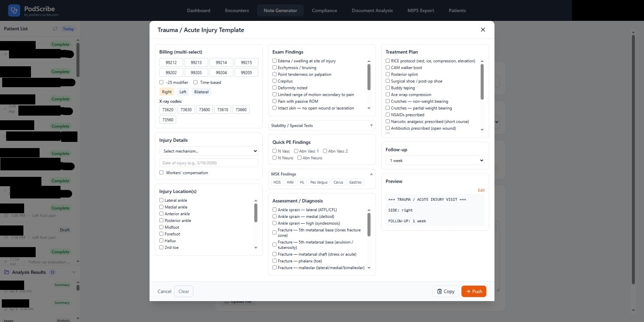Open the Patients tab

click(457, 10)
